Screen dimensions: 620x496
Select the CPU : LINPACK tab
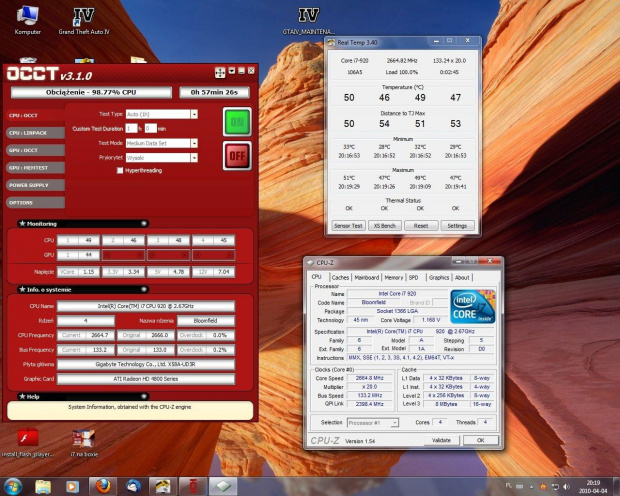tap(35, 133)
